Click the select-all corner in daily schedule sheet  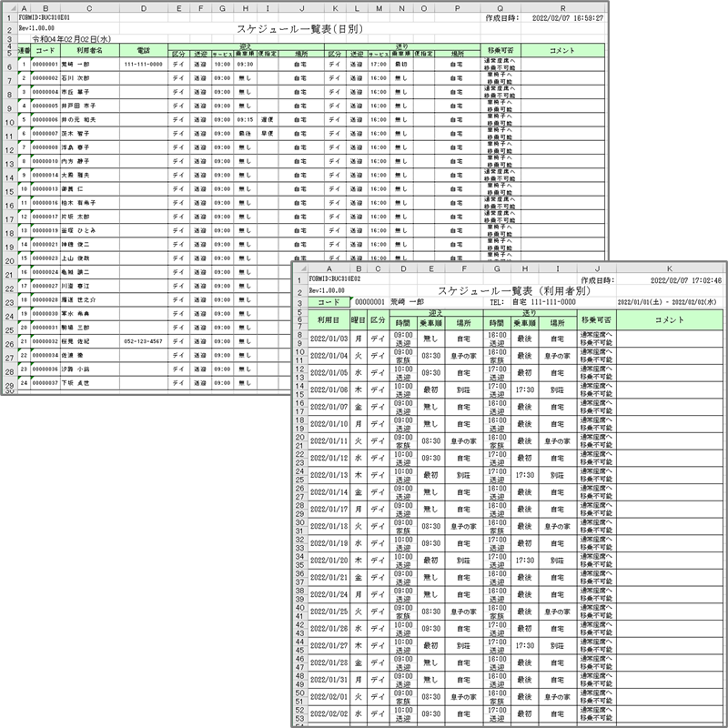9,8
